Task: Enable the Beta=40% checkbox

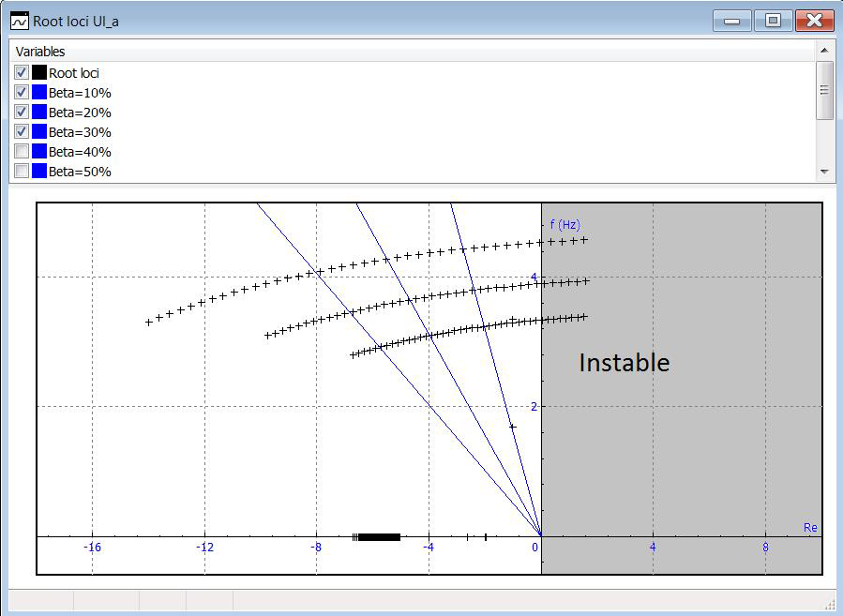Action: point(22,152)
